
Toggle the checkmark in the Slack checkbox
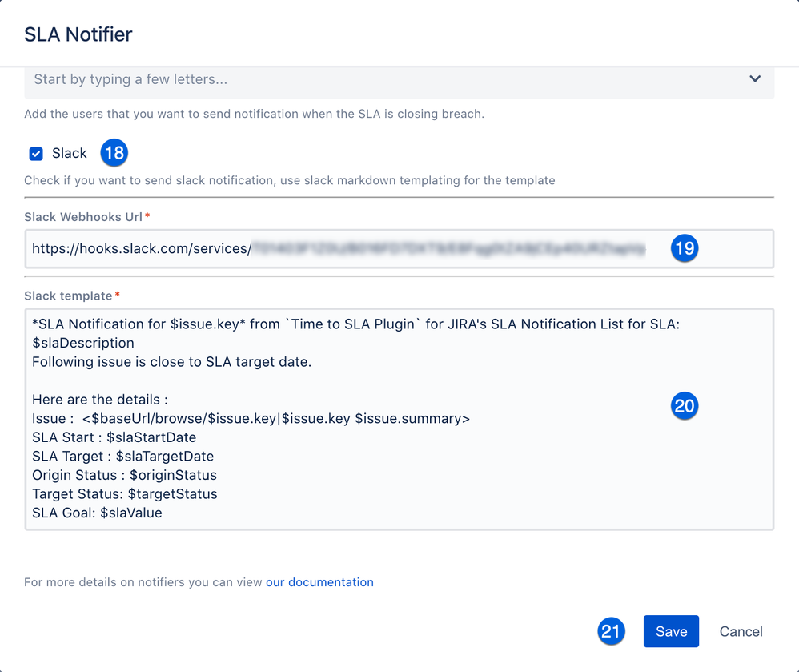tap(35, 153)
